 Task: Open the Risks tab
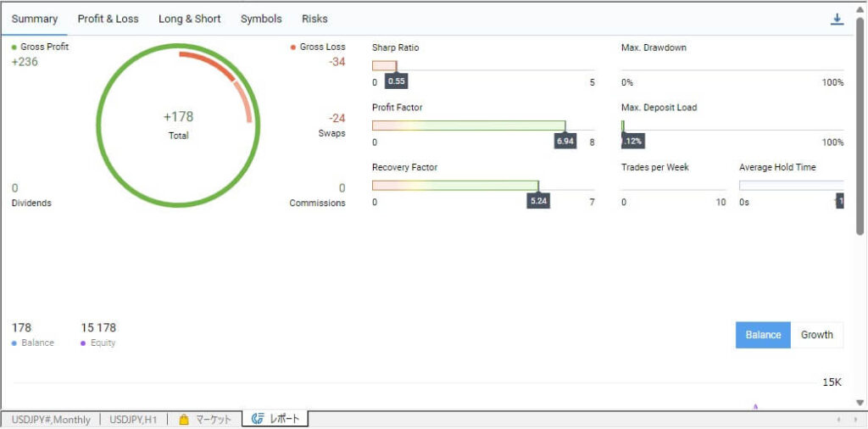314,19
